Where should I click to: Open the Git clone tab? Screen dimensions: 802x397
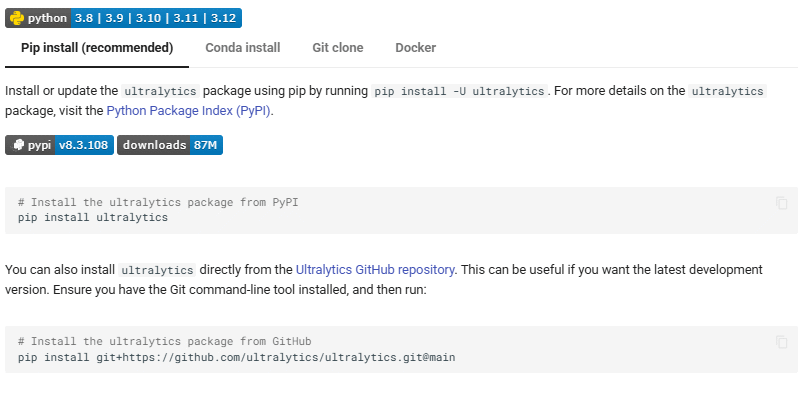(x=338, y=48)
